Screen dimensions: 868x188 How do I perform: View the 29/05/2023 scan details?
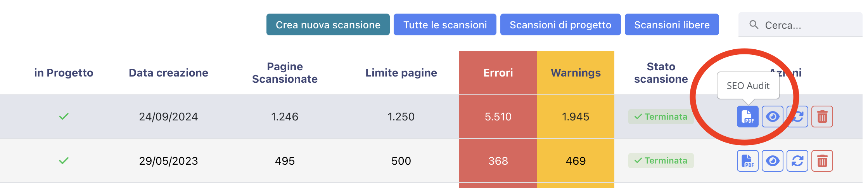[772, 161]
